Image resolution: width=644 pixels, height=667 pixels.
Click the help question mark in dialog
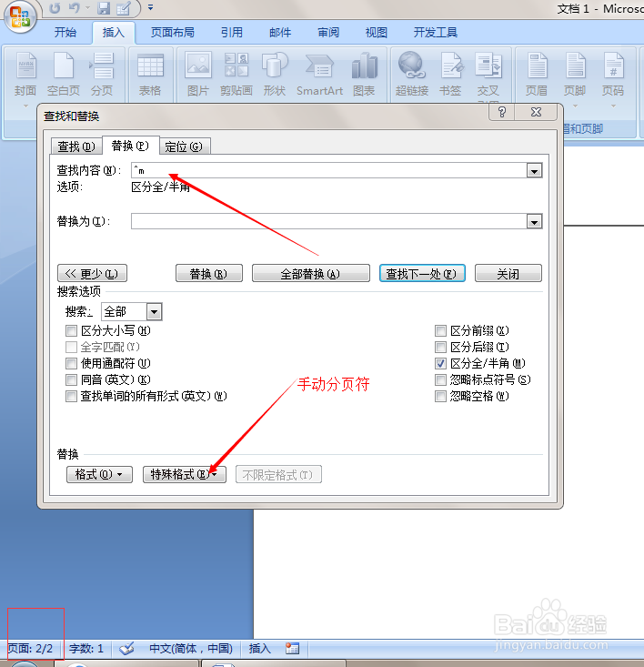[x=502, y=112]
